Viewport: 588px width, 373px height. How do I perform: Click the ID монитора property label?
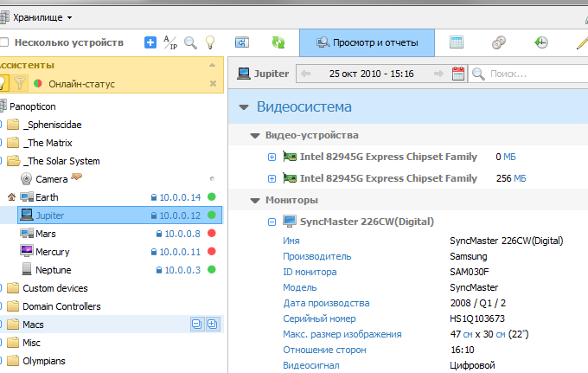click(x=310, y=272)
